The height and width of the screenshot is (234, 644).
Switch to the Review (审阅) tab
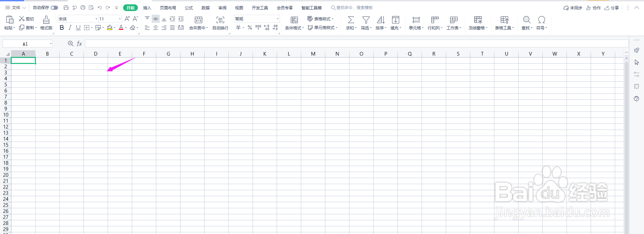[x=222, y=8]
